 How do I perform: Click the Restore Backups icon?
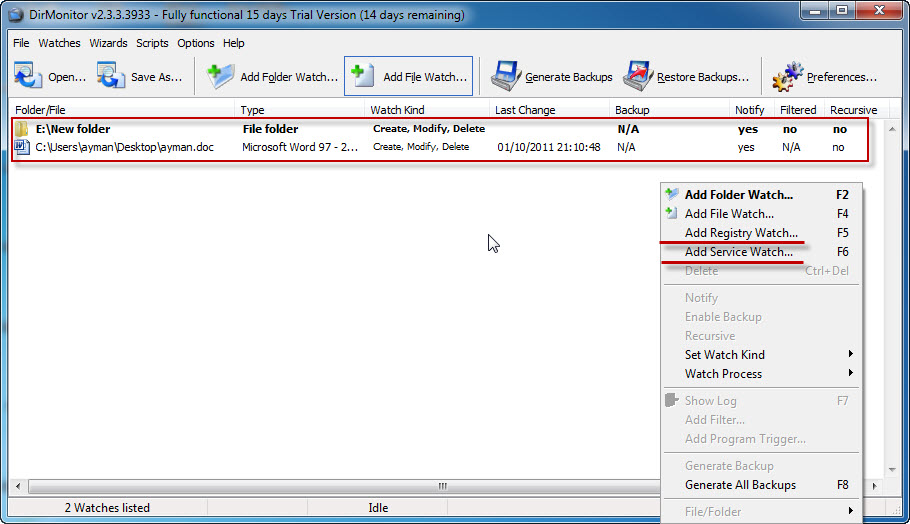point(638,76)
